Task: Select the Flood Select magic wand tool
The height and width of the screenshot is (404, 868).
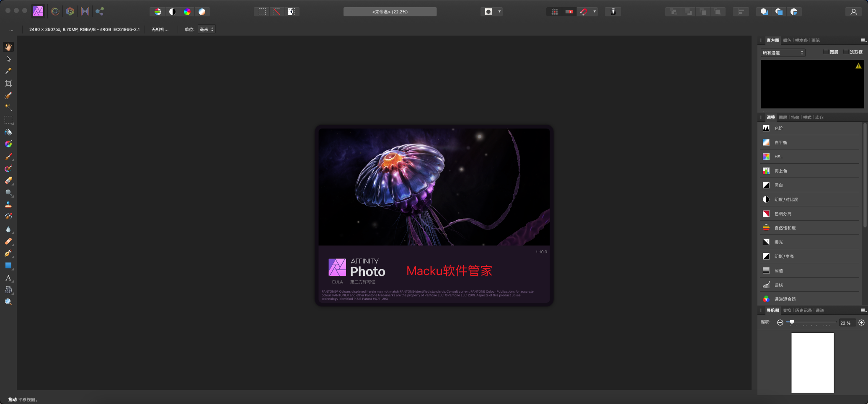Action: point(8,108)
